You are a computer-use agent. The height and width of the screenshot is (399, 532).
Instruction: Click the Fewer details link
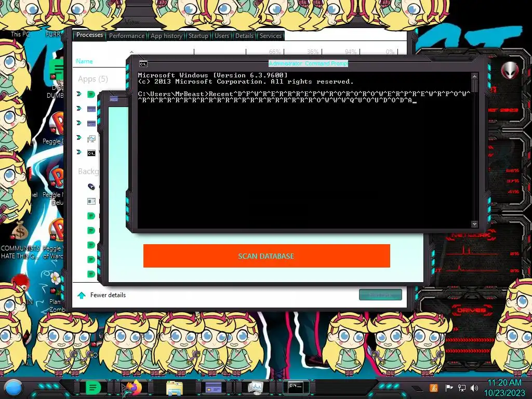(108, 295)
